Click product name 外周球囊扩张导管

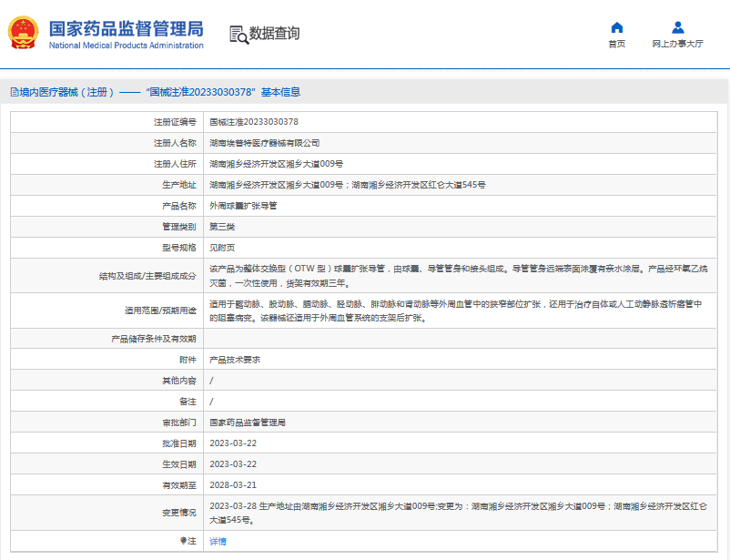click(243, 206)
